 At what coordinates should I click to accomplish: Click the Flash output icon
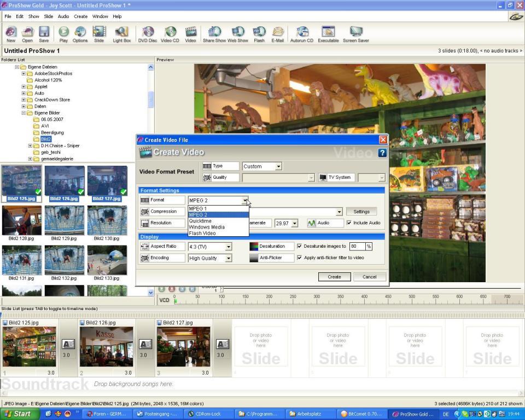259,33
